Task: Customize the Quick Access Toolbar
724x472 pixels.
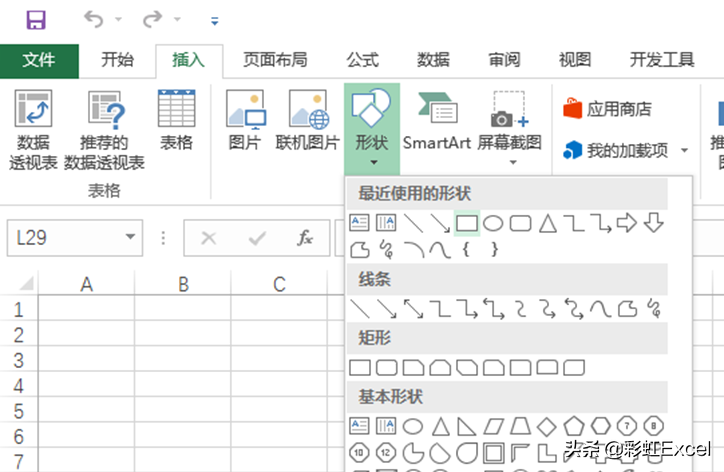Action: [x=215, y=21]
